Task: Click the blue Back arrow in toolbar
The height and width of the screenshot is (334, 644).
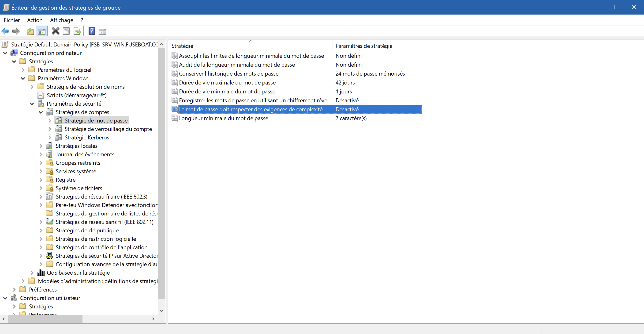Action: pos(5,31)
